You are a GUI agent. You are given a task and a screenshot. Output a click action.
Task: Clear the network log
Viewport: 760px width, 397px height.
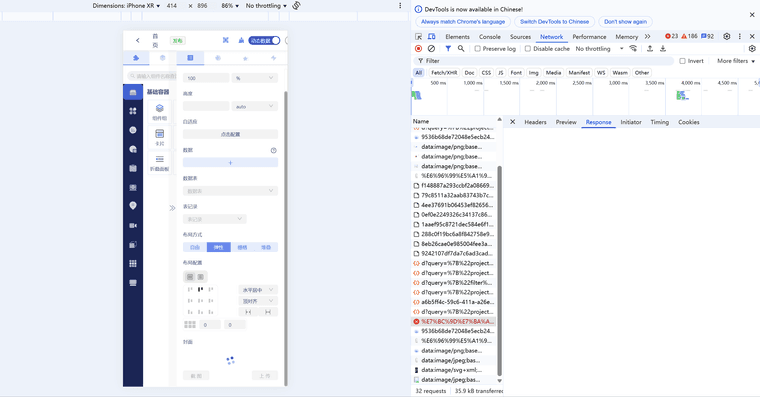click(x=431, y=48)
